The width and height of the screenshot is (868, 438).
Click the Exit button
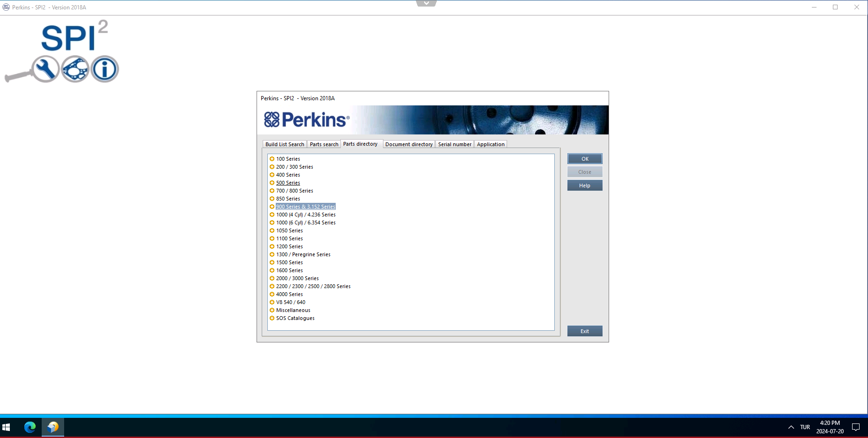(585, 331)
